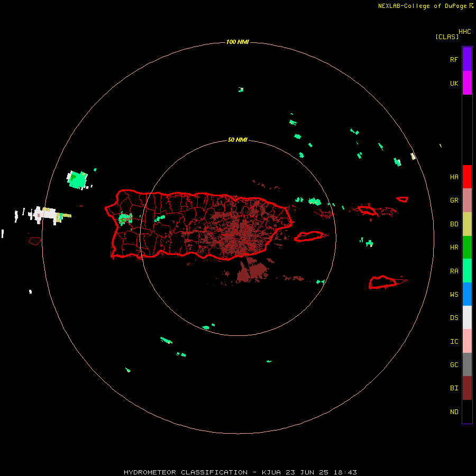Click the GC legend label
The image size is (476, 476).
454,365
